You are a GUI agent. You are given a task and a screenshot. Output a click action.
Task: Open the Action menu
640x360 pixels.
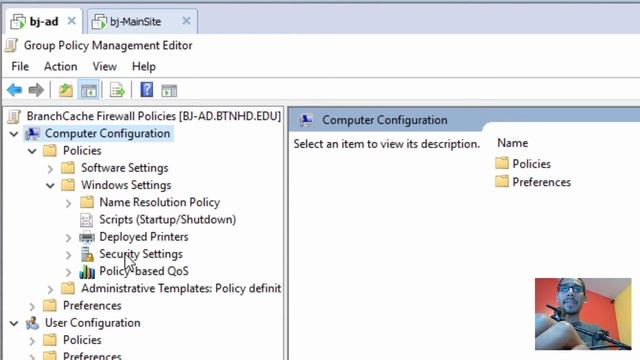(x=60, y=67)
